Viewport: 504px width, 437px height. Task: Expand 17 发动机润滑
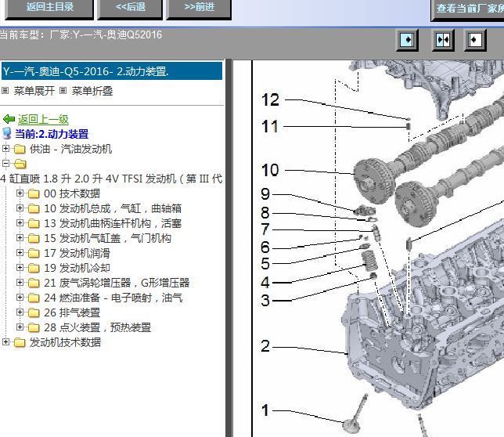click(x=20, y=253)
